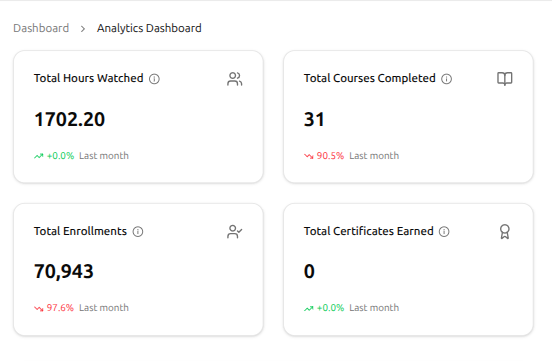Click the downward trend arrow beside 97.6%
This screenshot has width=552, height=361.
pyautogui.click(x=39, y=308)
